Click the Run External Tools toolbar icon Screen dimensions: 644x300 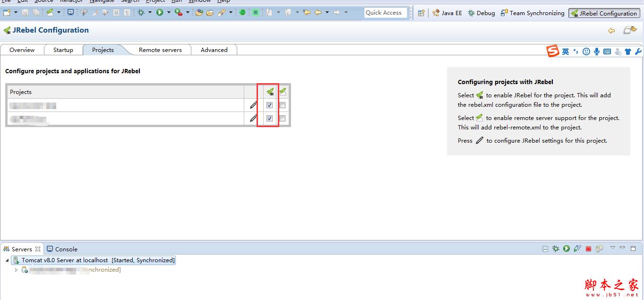click(x=179, y=13)
